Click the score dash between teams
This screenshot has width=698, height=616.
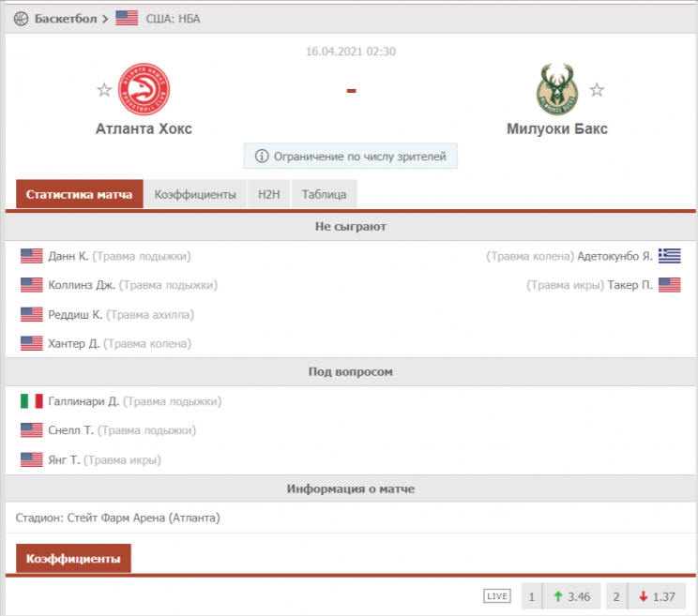[351, 91]
